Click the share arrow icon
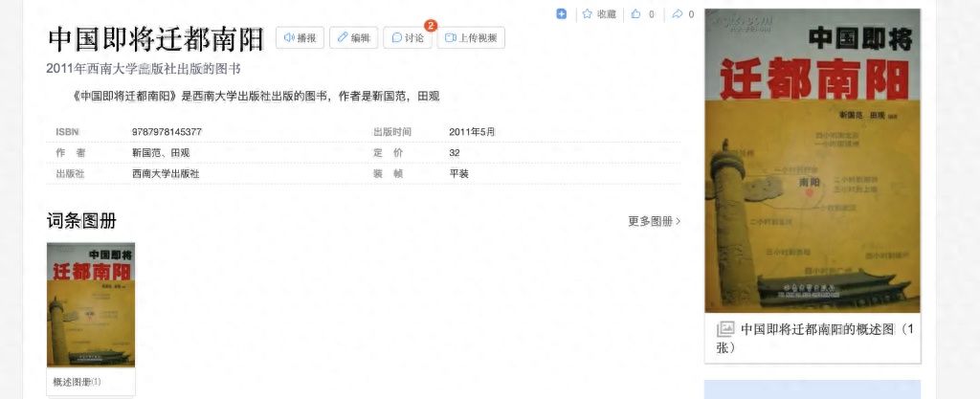The width and height of the screenshot is (980, 399). click(x=677, y=13)
